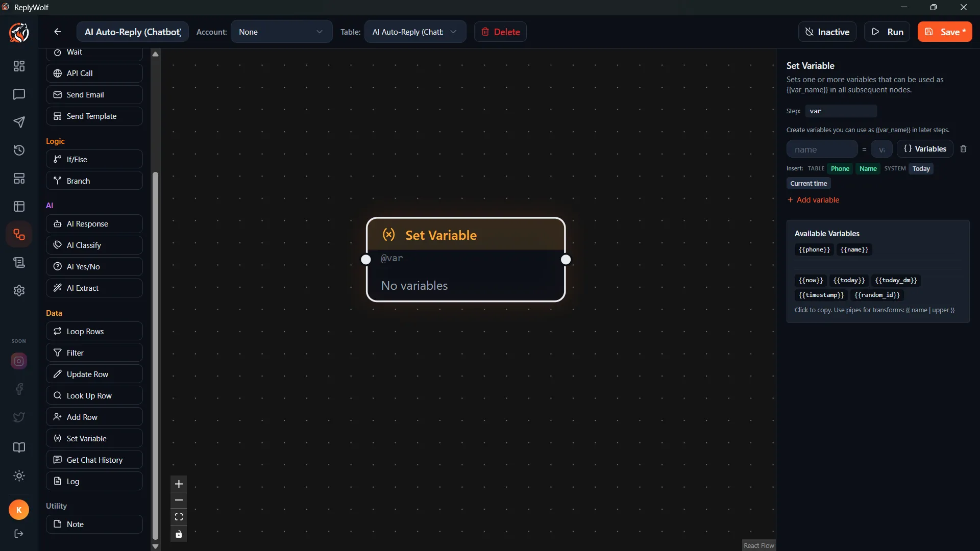Add an Add Row node
980x551 pixels.
pos(94,417)
